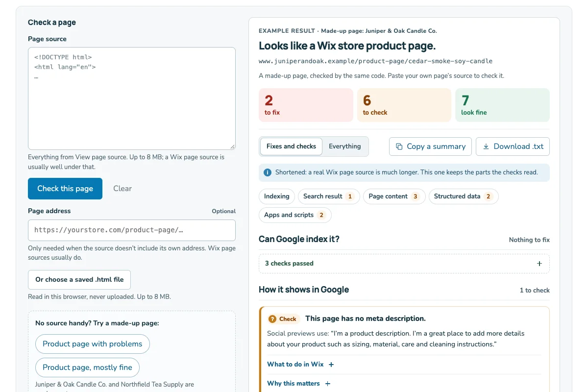Focus the Page address input field
The width and height of the screenshot is (588, 392).
pyautogui.click(x=132, y=230)
